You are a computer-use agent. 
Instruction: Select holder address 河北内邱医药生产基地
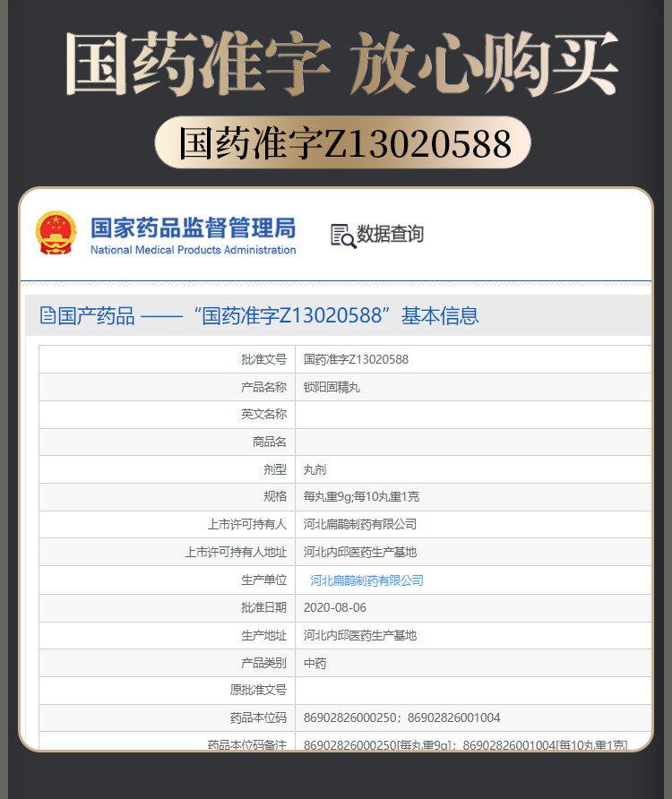point(360,552)
